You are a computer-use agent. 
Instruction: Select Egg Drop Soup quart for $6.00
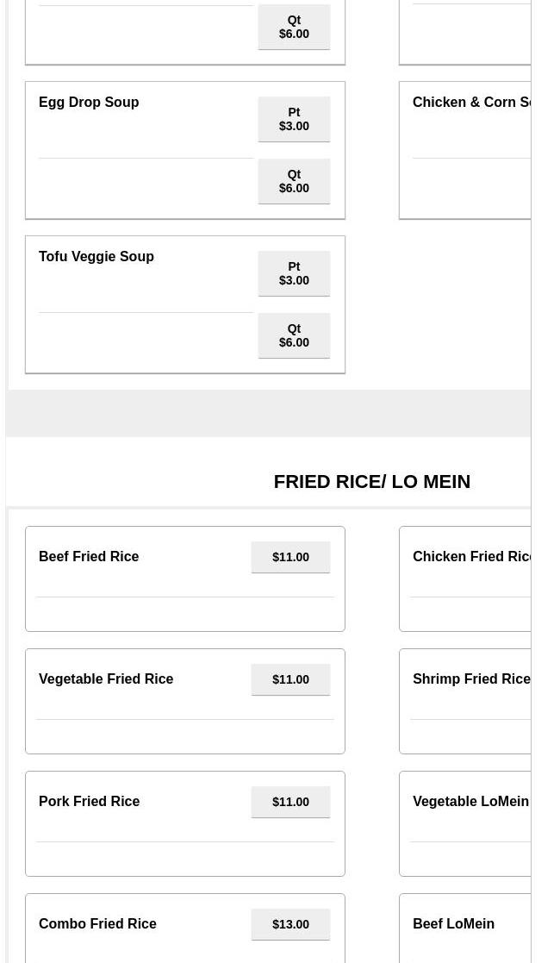[294, 181]
